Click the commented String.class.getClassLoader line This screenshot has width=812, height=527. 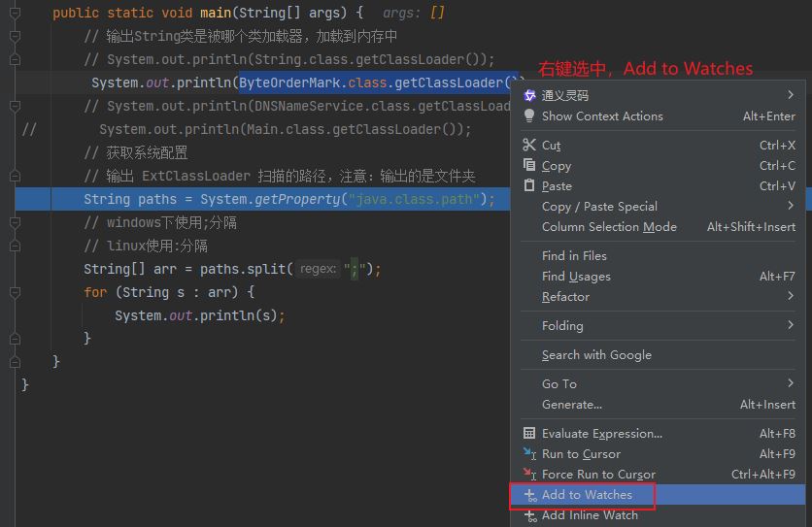pyautogui.click(x=289, y=59)
